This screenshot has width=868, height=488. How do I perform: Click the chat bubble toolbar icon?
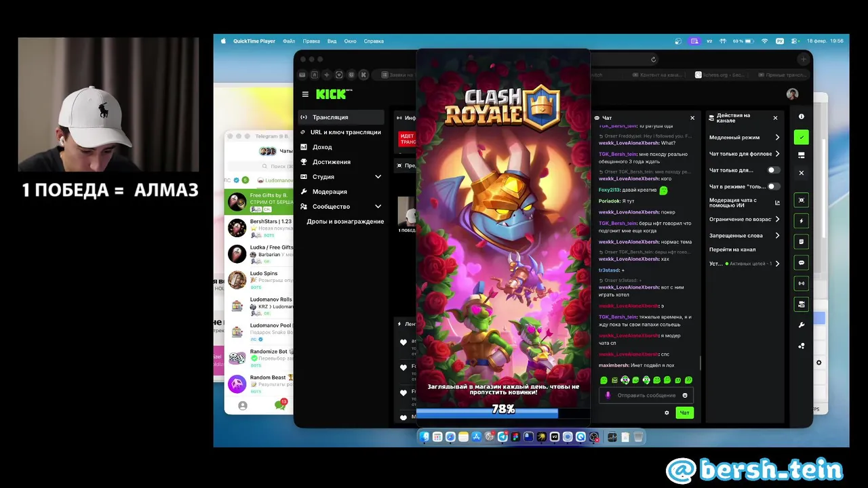point(801,263)
